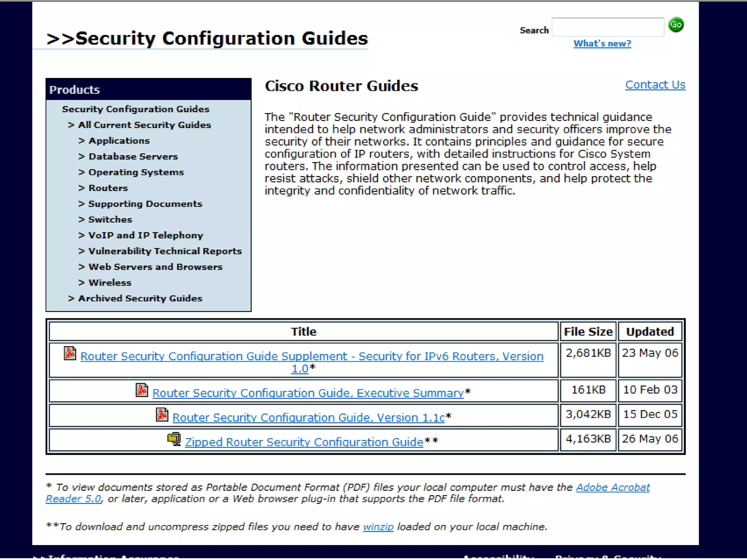Select Operating Systems in Products menu
Viewport: 747px width, 560px height.
pos(136,172)
